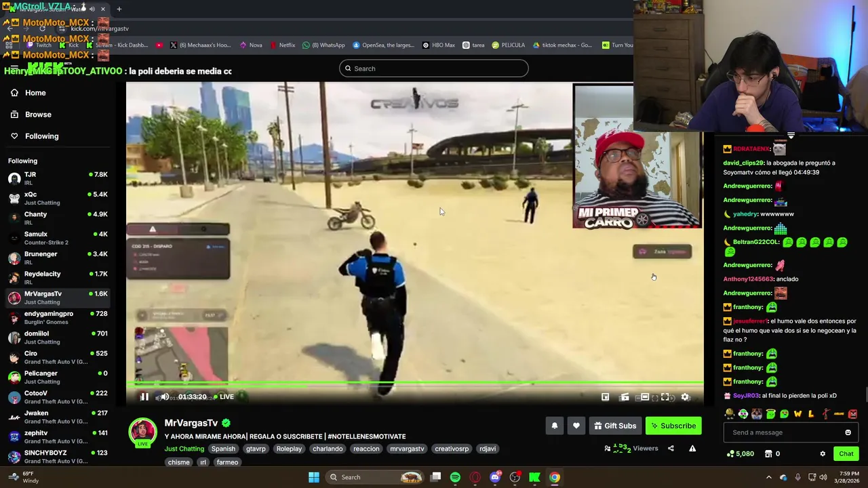Viewport: 868px width, 488px height.
Task: Open HBO Max bookmark
Action: (439, 45)
